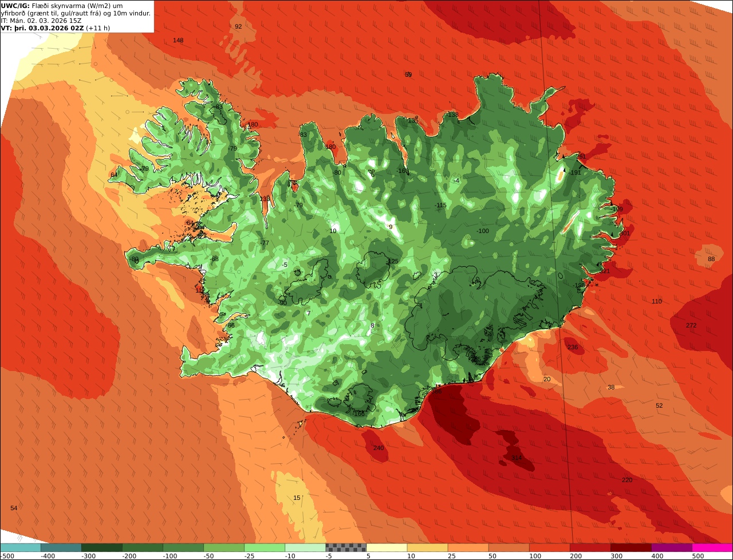Click the '-191' value in east Iceland

[576, 172]
